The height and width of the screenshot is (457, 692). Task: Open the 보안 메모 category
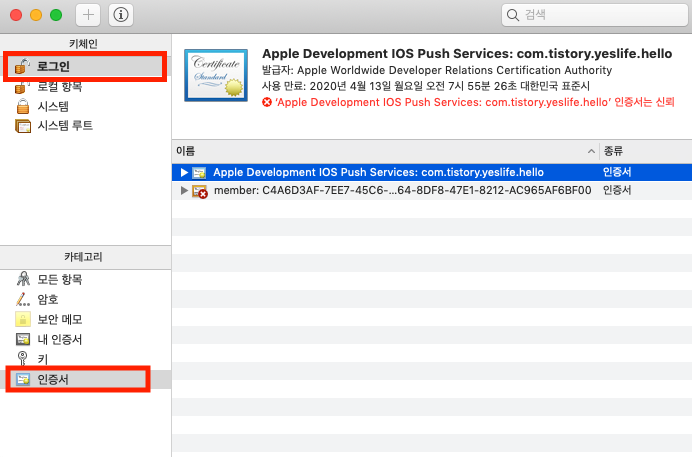point(85,319)
